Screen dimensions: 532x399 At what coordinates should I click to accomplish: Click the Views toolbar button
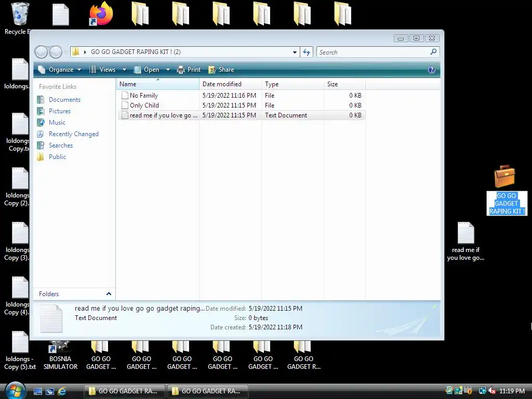pyautogui.click(x=102, y=70)
